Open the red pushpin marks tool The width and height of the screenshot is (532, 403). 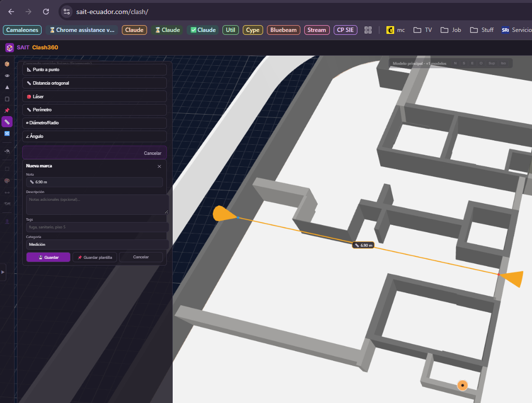coord(7,110)
